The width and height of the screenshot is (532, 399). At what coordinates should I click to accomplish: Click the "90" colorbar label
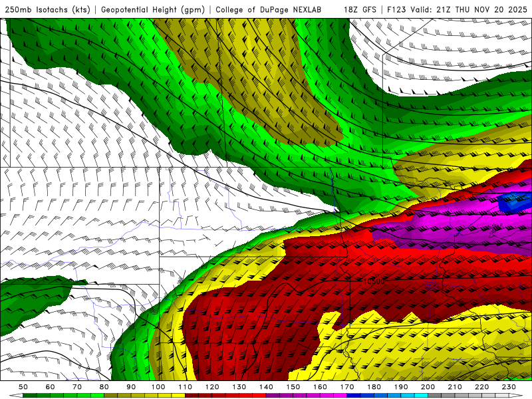coord(131,387)
